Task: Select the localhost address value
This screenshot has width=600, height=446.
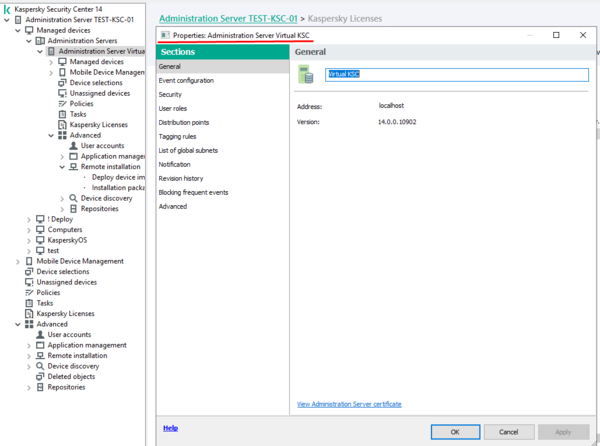Action: [x=391, y=106]
